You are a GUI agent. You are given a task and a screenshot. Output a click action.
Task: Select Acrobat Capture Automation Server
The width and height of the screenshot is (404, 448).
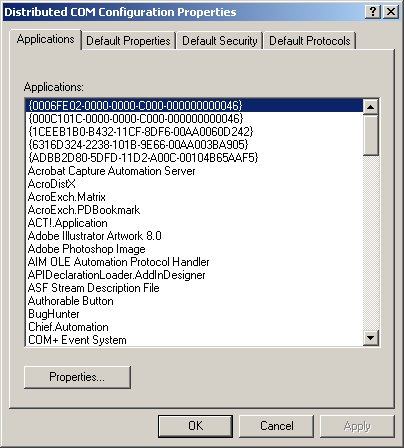(194, 171)
